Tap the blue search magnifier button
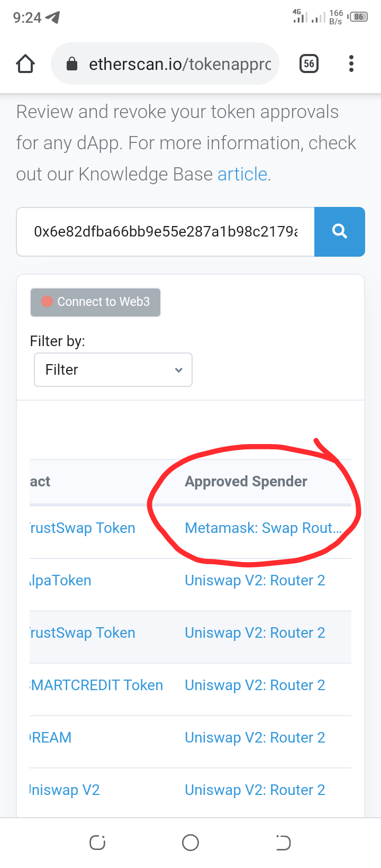Image resolution: width=381 pixels, height=868 pixels. pos(339,232)
